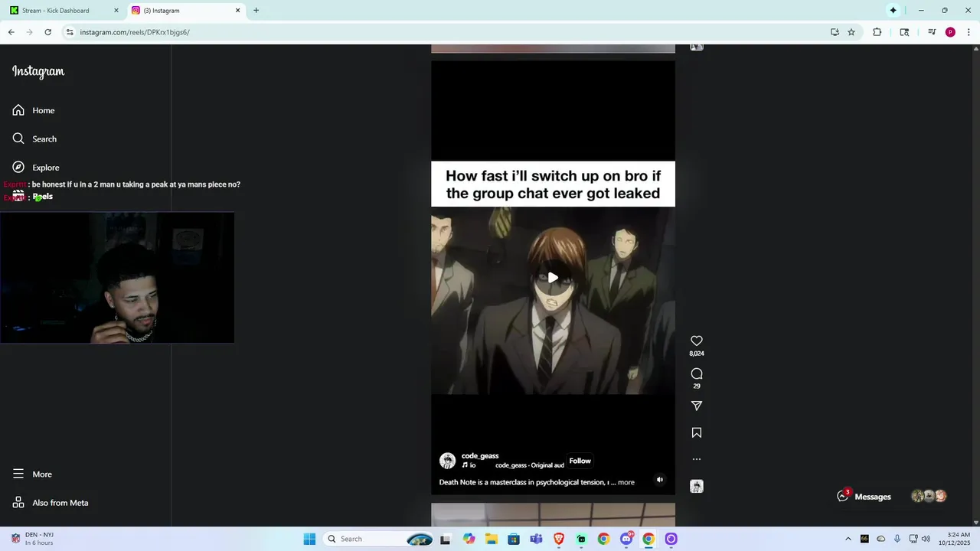Open Chrome three-dot menu
Viewport: 980px width, 551px height.
(969, 32)
